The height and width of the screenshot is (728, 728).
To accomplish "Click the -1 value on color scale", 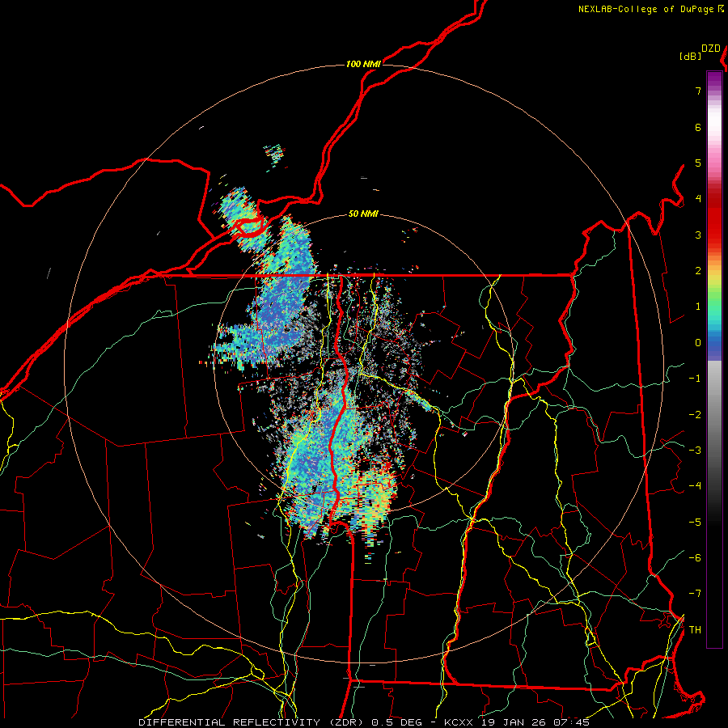I will tap(695, 379).
